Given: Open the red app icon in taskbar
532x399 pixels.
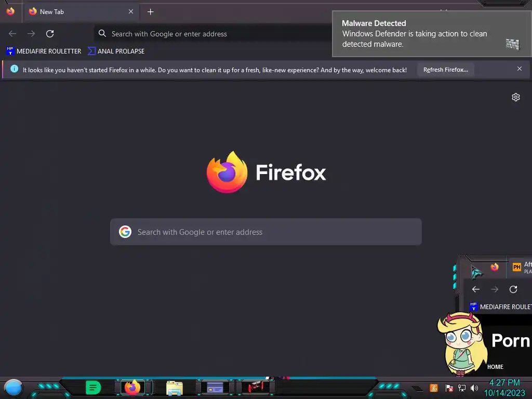Looking at the screenshot, I should click(255, 387).
